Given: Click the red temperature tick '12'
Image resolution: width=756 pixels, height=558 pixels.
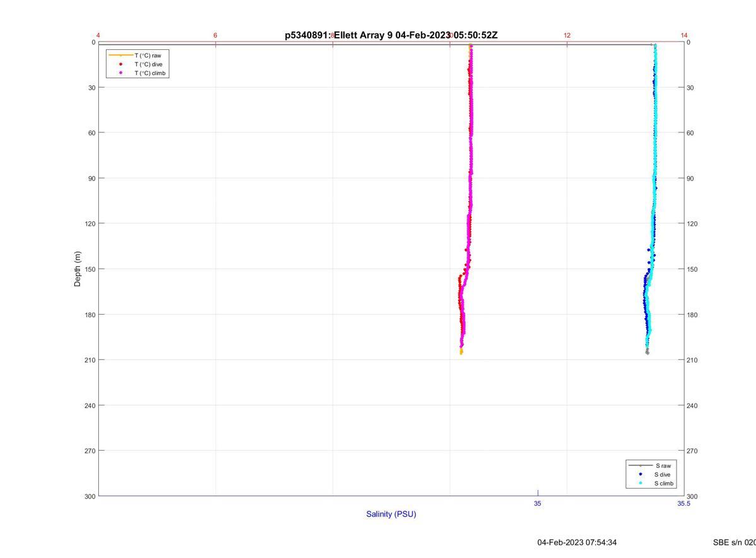Looking at the screenshot, I should pyautogui.click(x=567, y=35).
